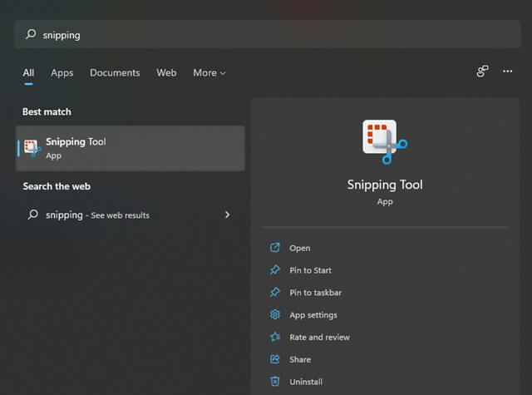This screenshot has height=395, width=532.
Task: Click the Share icon in actions list
Action: point(275,359)
